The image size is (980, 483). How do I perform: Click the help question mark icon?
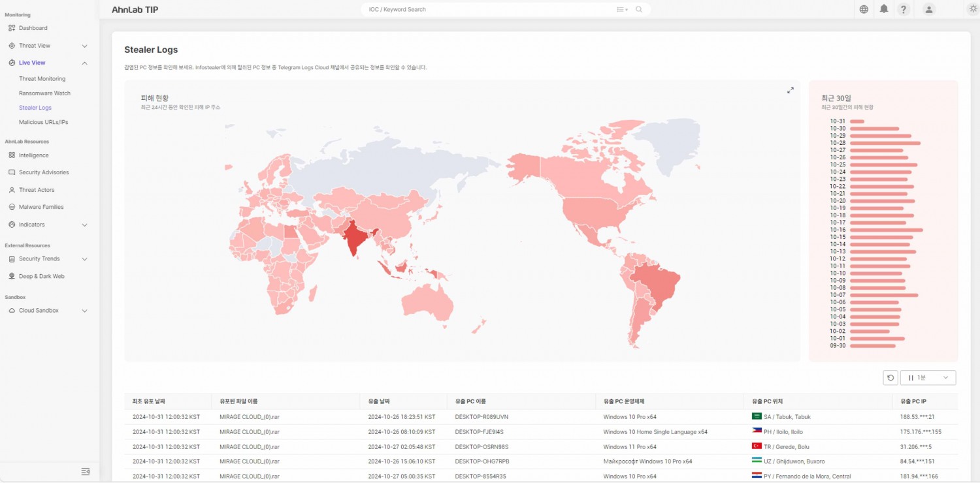[x=904, y=9]
